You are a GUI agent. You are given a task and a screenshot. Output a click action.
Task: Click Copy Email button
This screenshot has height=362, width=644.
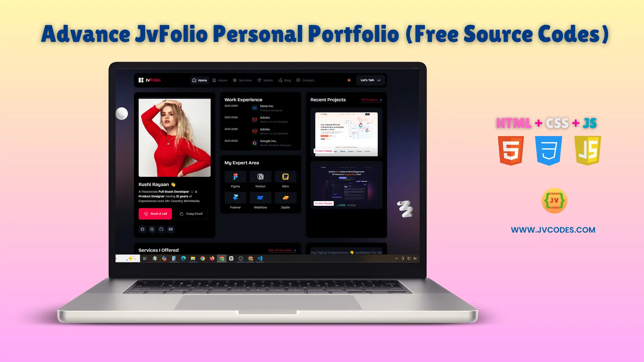(191, 214)
